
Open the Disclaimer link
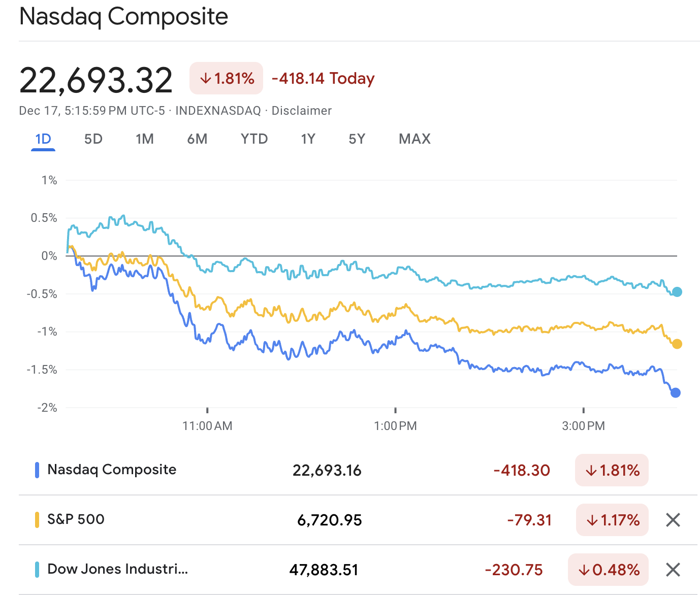302,110
